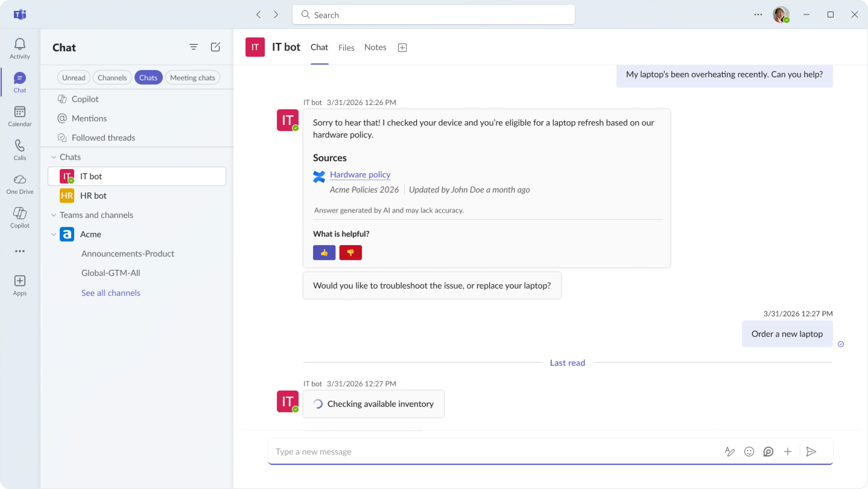Go back using the back arrow
Screen dimensions: 868x489
pos(258,14)
